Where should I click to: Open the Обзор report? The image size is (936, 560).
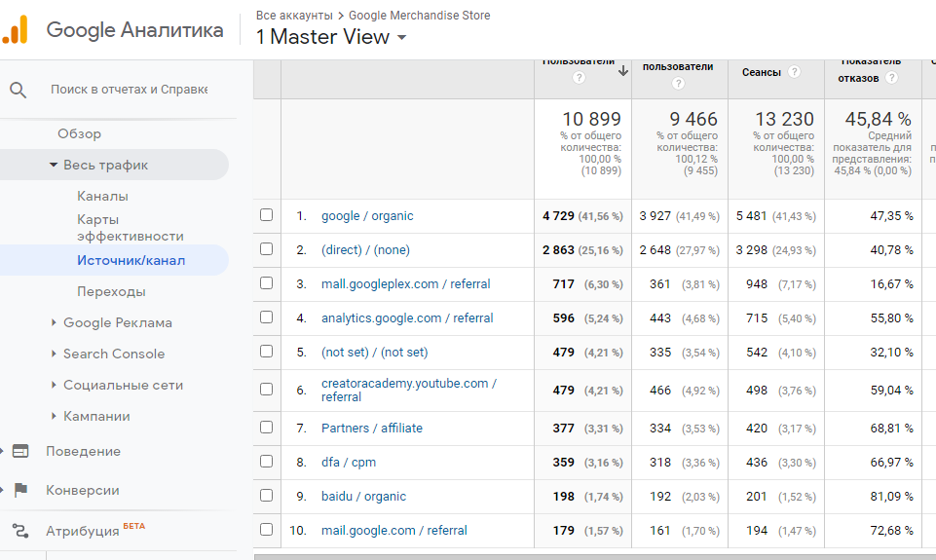(x=80, y=133)
